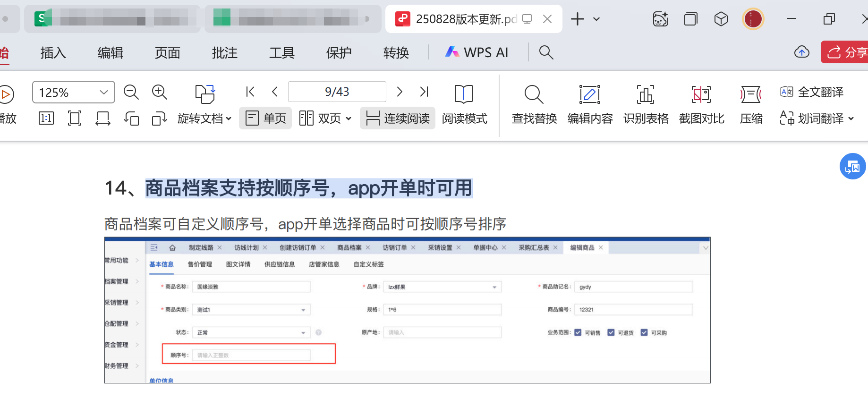The width and height of the screenshot is (868, 407).
Task: Click the WPS AI button
Action: pyautogui.click(x=477, y=52)
